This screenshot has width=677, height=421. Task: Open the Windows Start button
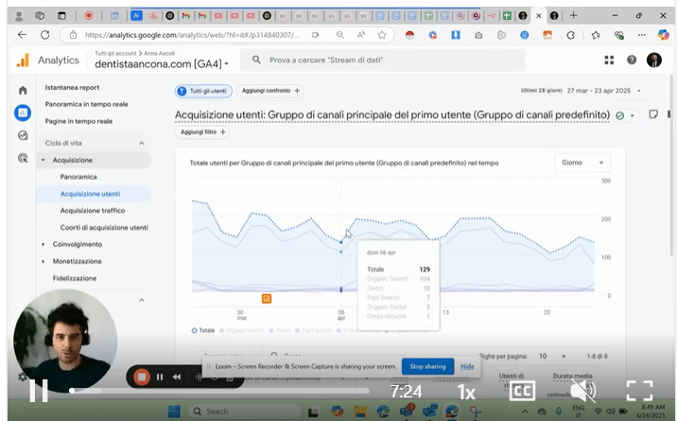click(174, 411)
